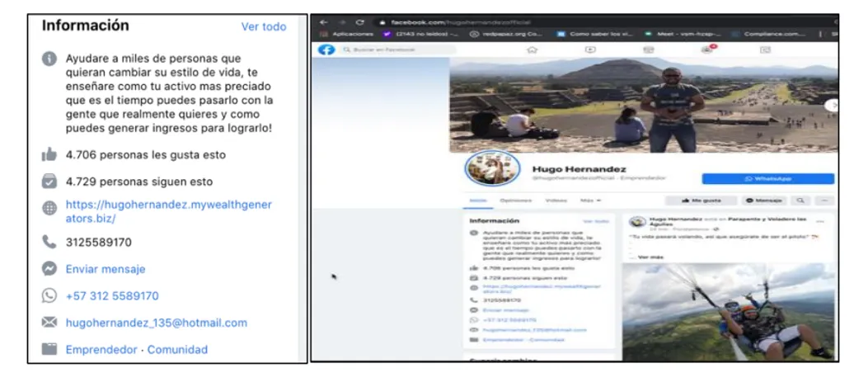This screenshot has width=868, height=373.
Task: Open the +57 312 5589170 WhatsApp link
Action: pyautogui.click(x=112, y=296)
